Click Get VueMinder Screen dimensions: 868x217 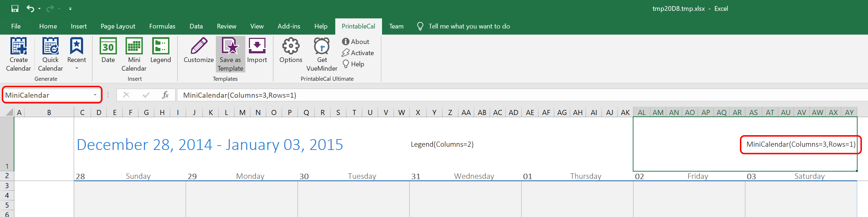click(x=322, y=46)
